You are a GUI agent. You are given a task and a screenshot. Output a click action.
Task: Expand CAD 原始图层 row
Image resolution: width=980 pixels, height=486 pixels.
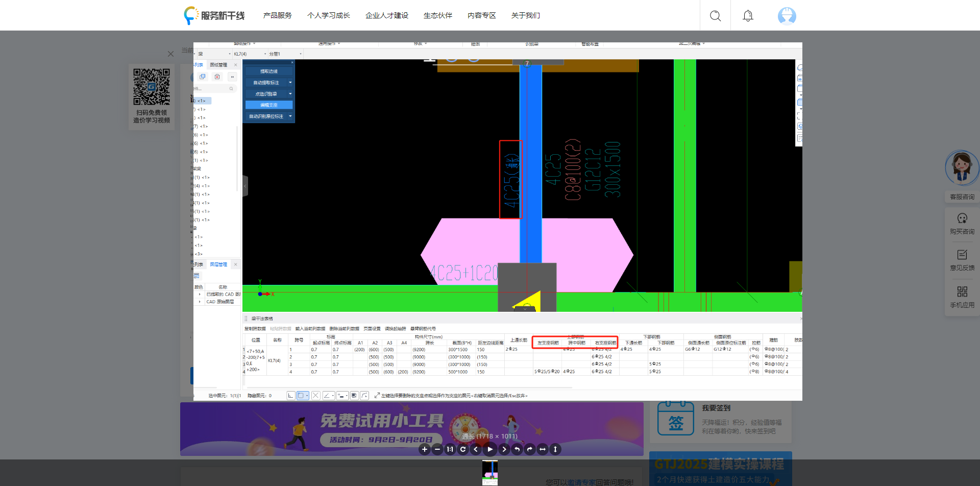[x=200, y=302]
